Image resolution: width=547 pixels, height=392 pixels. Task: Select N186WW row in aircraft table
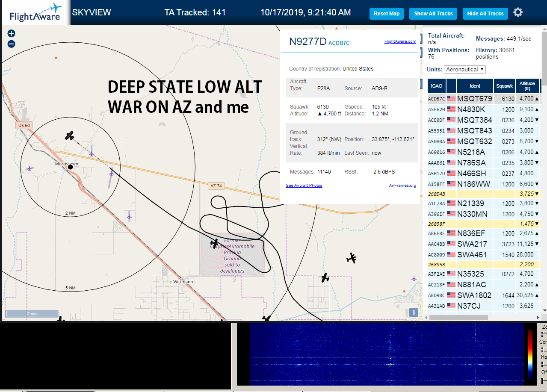click(484, 184)
